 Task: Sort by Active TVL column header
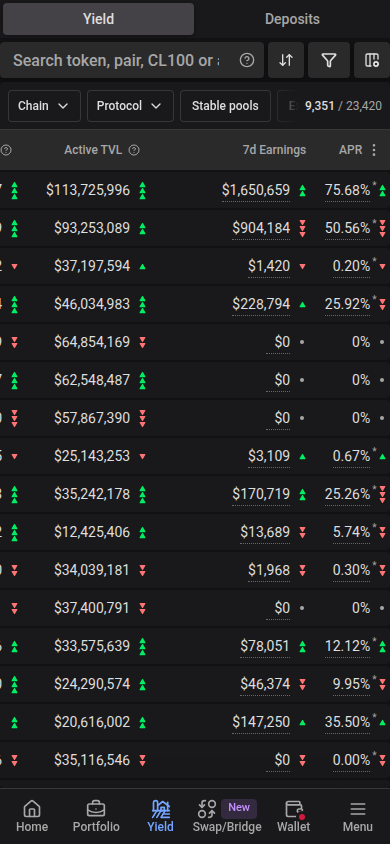(x=93, y=150)
